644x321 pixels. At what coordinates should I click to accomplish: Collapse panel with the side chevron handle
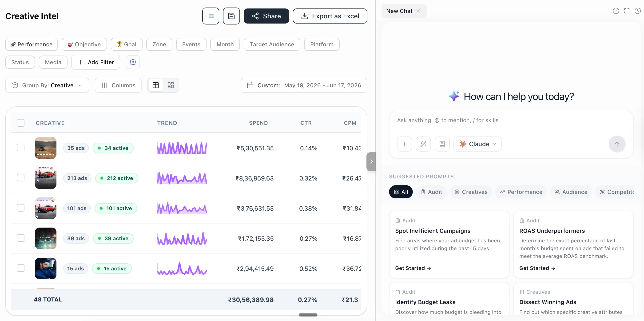coord(371,162)
